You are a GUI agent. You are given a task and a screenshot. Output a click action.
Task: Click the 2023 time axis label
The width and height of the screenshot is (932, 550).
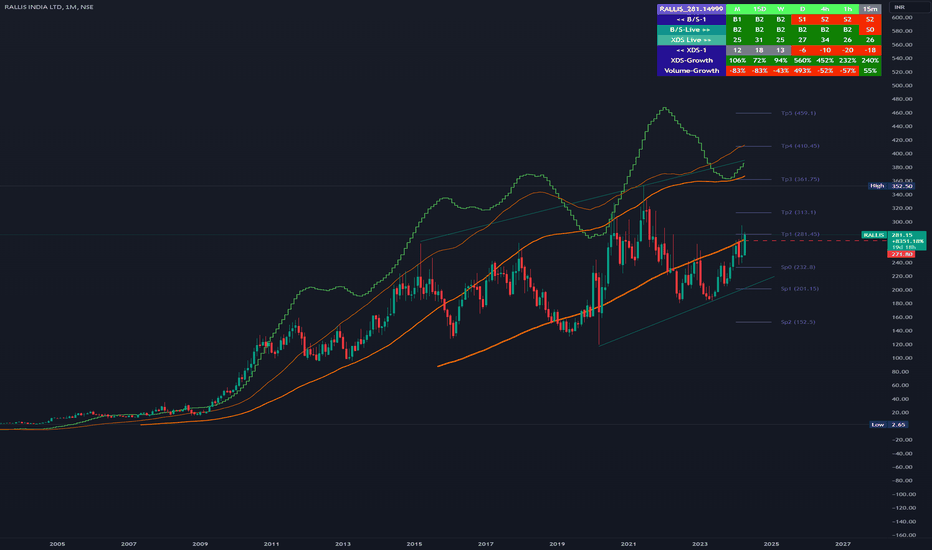(700, 544)
